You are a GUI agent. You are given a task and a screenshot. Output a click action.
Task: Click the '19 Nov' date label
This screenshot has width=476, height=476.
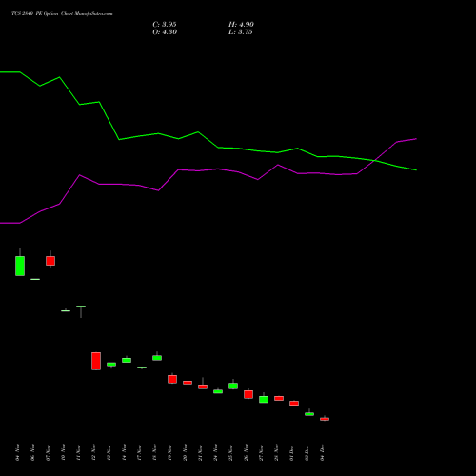tap(169, 452)
